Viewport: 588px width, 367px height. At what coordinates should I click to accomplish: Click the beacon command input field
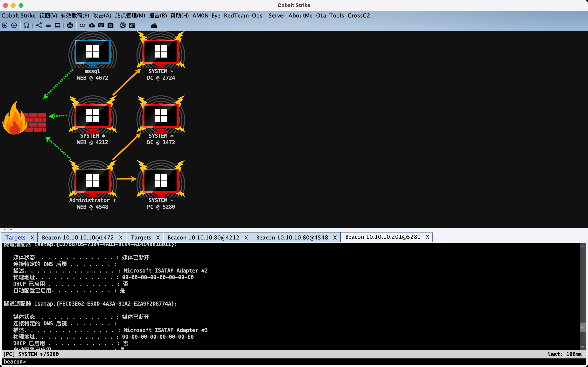(x=291, y=362)
